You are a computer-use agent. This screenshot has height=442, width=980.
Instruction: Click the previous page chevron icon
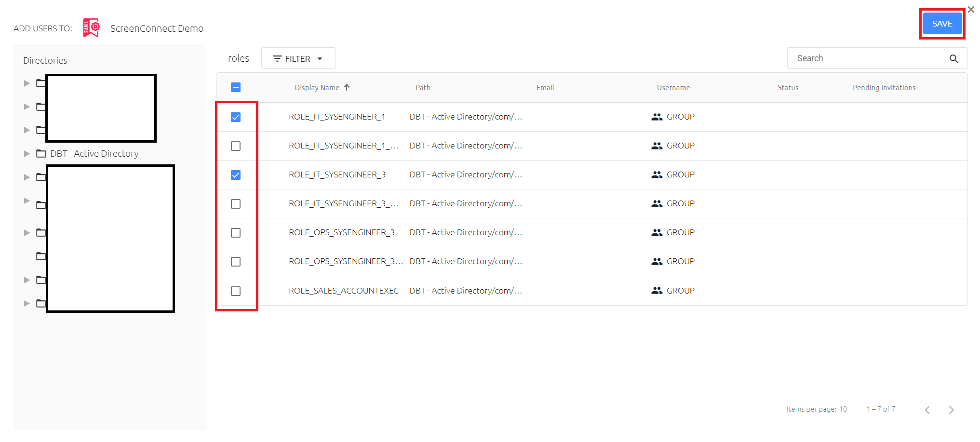[x=927, y=409]
